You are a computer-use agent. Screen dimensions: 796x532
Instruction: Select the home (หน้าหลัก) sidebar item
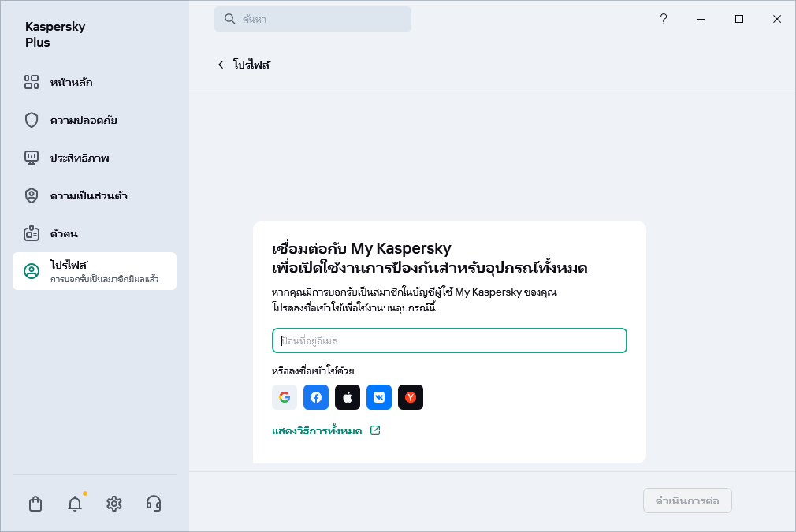pos(73,82)
